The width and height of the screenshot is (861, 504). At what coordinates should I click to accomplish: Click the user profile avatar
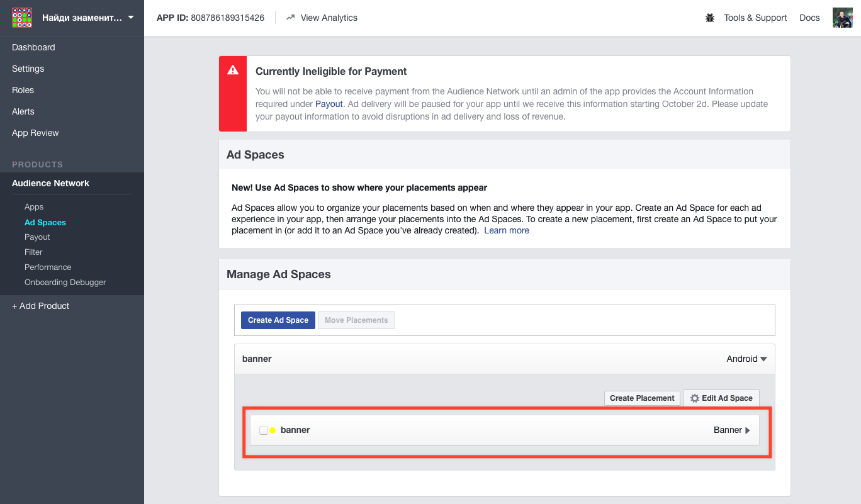(x=843, y=18)
